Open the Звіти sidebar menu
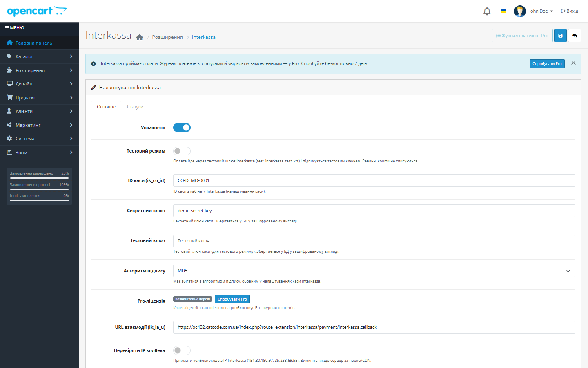The width and height of the screenshot is (588, 368). click(39, 153)
